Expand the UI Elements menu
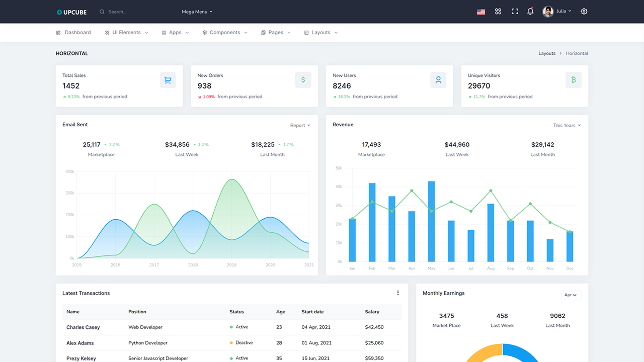This screenshot has height=362, width=644. coord(126,32)
